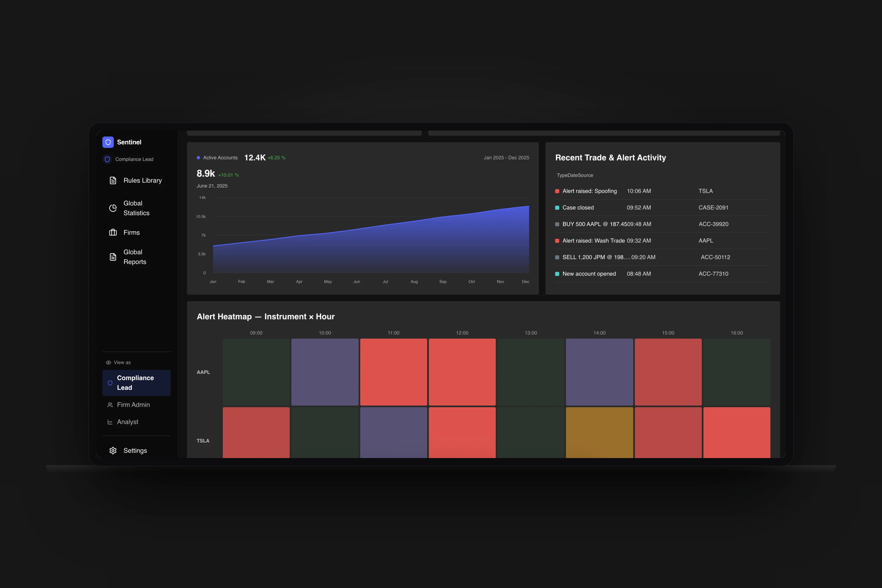The height and width of the screenshot is (588, 882).
Task: Click the ACC-39920 account reference
Action: point(713,224)
